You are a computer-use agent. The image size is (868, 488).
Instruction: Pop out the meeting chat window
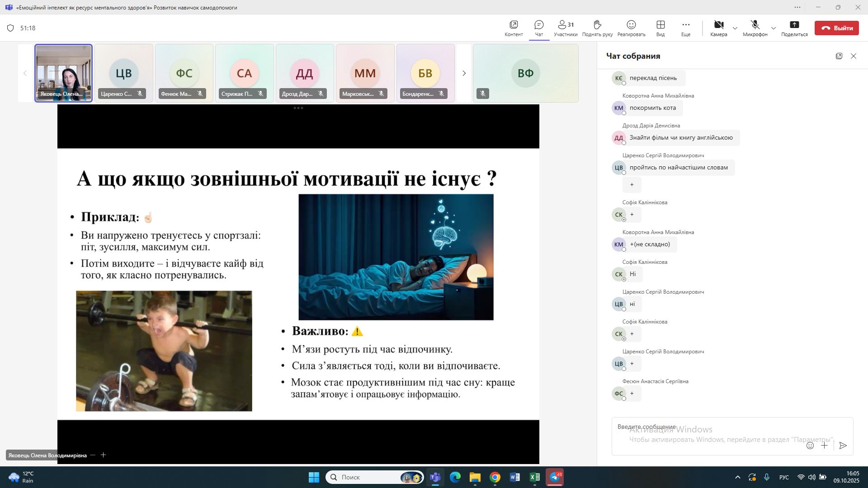click(x=839, y=56)
